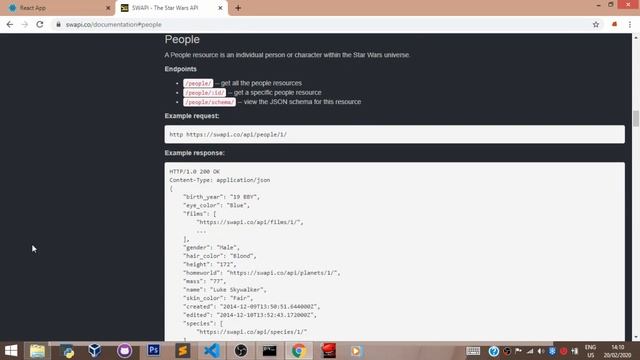Open the red browser extension icon

point(614,24)
